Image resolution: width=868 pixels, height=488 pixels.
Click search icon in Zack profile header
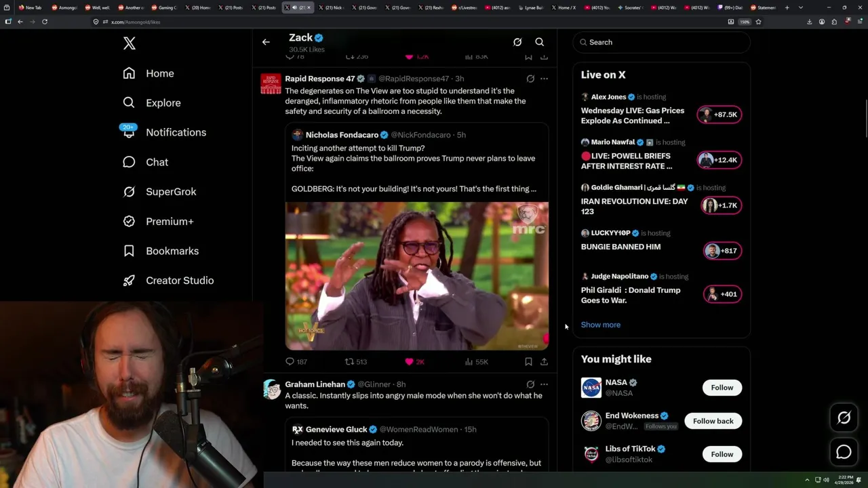tap(540, 42)
